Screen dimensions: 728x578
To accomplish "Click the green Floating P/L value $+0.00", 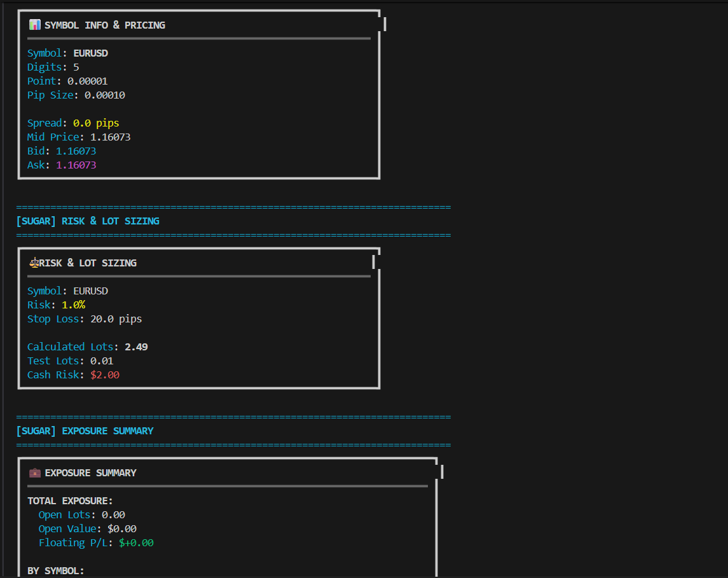I will [136, 542].
